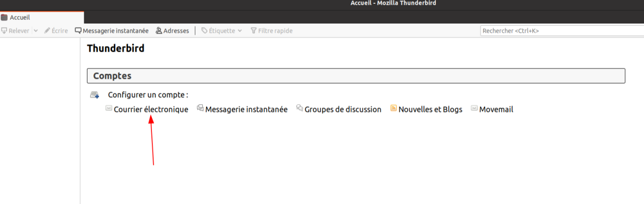Click the folder icon on Accueil tab
The image size is (644, 204).
tap(5, 18)
